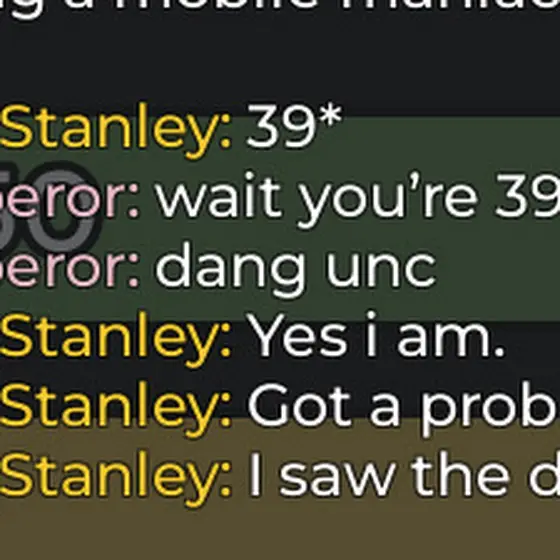Select the "39*" chat message text

[294, 126]
